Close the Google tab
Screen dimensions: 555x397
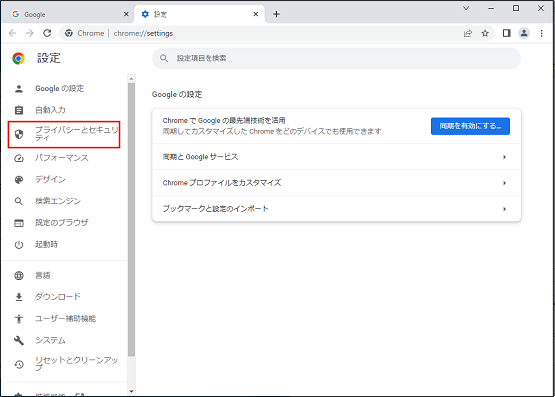point(126,14)
